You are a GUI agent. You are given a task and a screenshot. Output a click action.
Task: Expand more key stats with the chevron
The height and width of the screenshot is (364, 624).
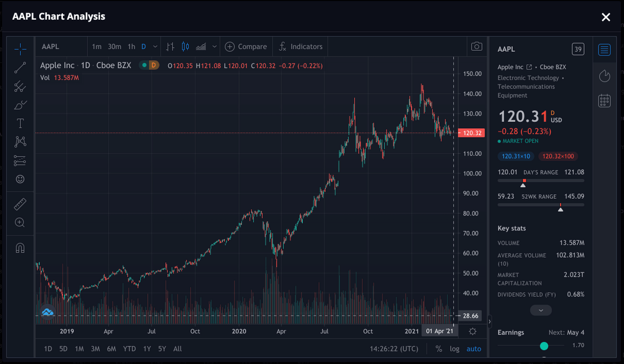pos(540,310)
